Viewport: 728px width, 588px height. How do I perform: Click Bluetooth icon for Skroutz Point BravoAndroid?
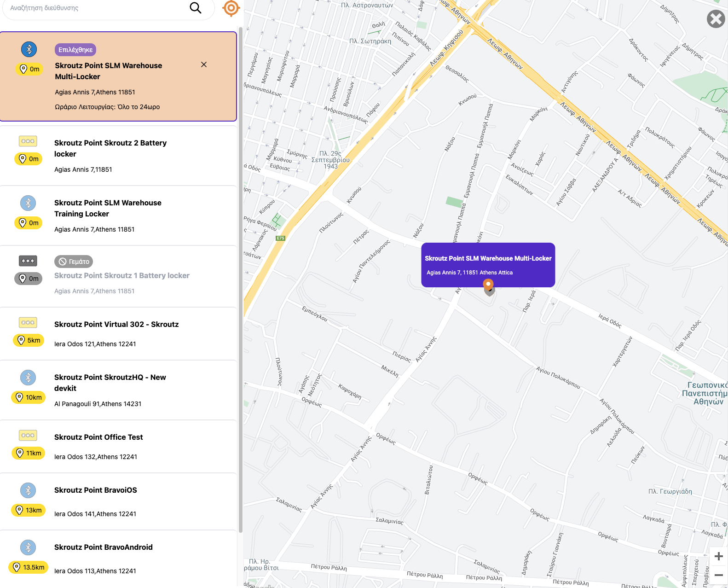28,547
